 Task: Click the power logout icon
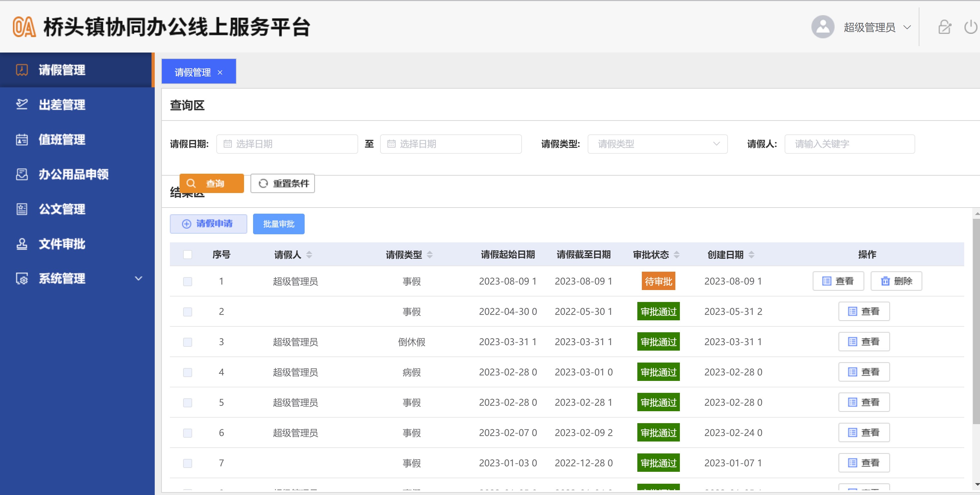pos(970,27)
